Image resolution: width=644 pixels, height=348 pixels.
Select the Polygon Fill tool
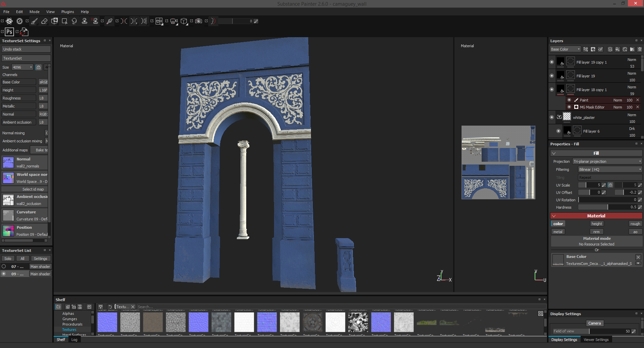[x=64, y=21]
